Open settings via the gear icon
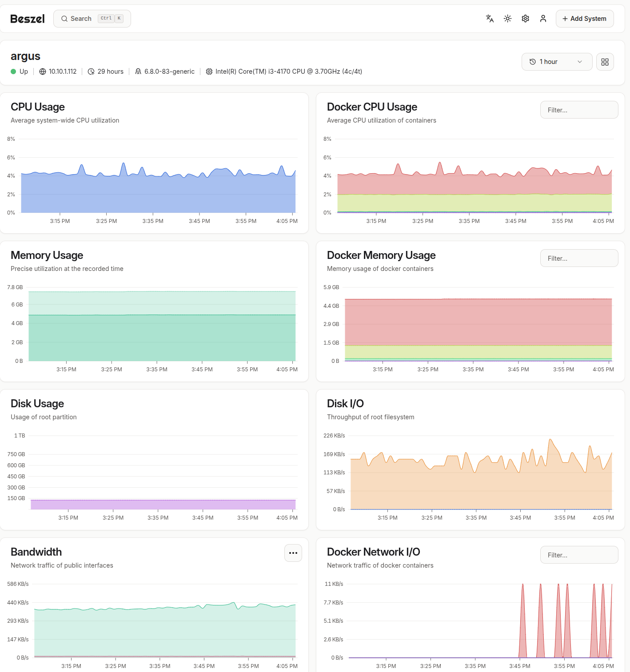Screen dimensions: 630x672 [525, 19]
